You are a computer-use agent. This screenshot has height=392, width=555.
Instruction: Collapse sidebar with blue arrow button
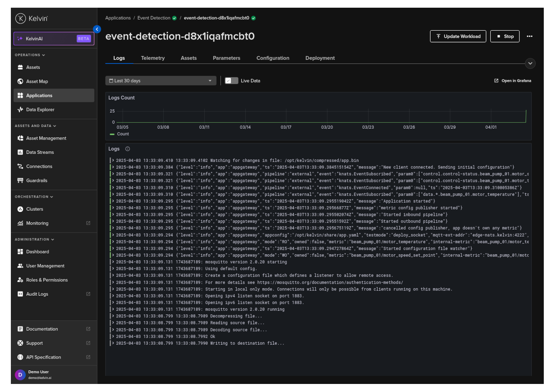(x=97, y=29)
